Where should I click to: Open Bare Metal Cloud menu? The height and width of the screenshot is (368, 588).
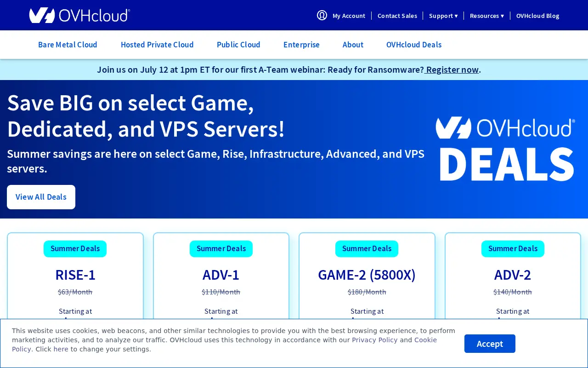[68, 45]
